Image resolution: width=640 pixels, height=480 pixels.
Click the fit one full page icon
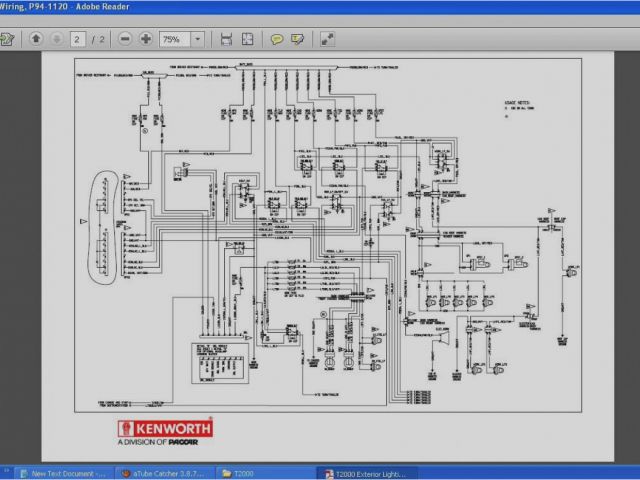tap(247, 39)
